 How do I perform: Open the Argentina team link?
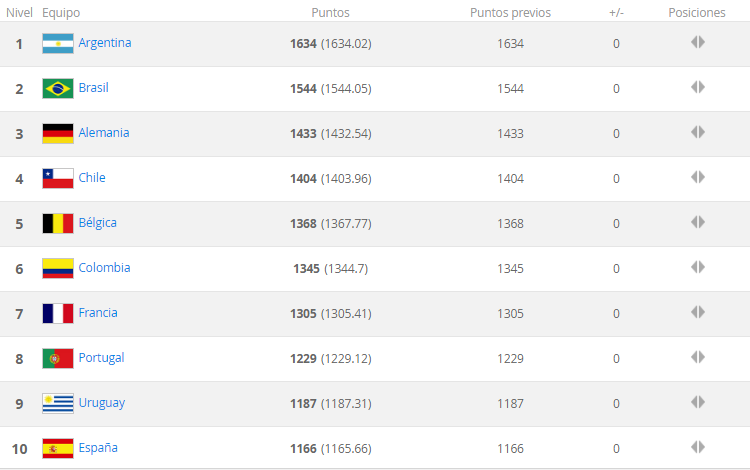tap(105, 43)
